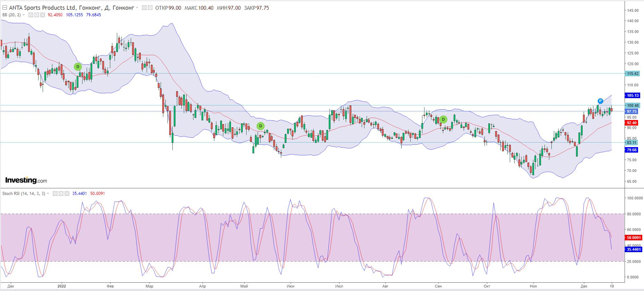Hide the Bollinger Bands indicator
The width and height of the screenshot is (644, 291).
(x=31, y=15)
